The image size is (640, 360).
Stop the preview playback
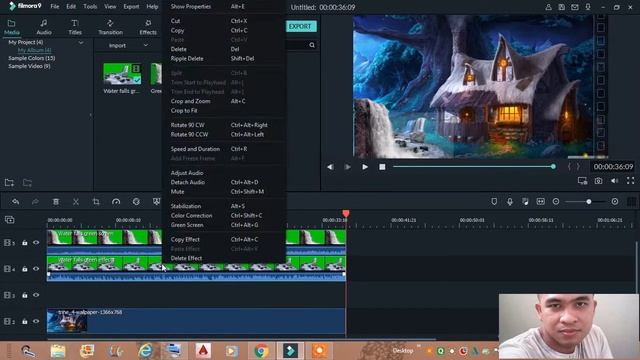[x=382, y=167]
